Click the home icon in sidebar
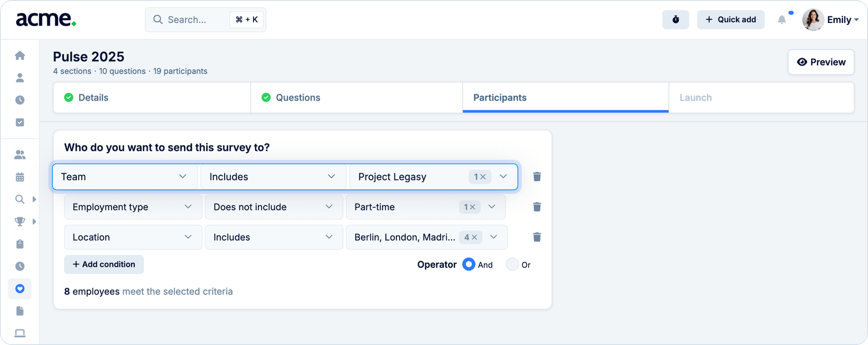Image resolution: width=868 pixels, height=345 pixels. point(20,56)
